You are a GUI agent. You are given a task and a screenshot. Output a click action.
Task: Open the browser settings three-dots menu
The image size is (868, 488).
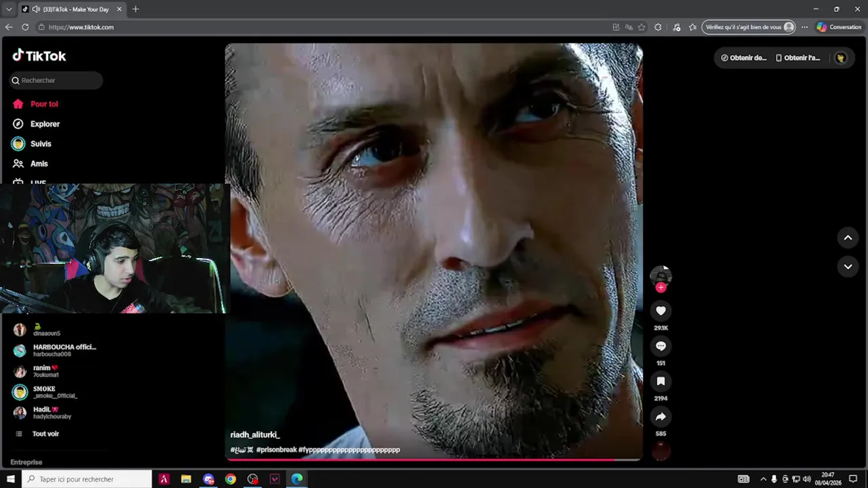[804, 27]
